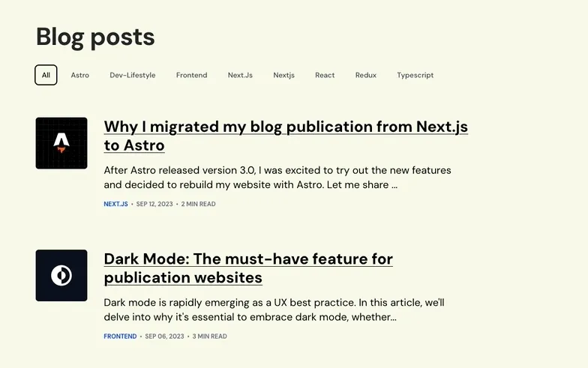Select the Redux filter tag
The height and width of the screenshot is (368, 588).
coord(366,75)
